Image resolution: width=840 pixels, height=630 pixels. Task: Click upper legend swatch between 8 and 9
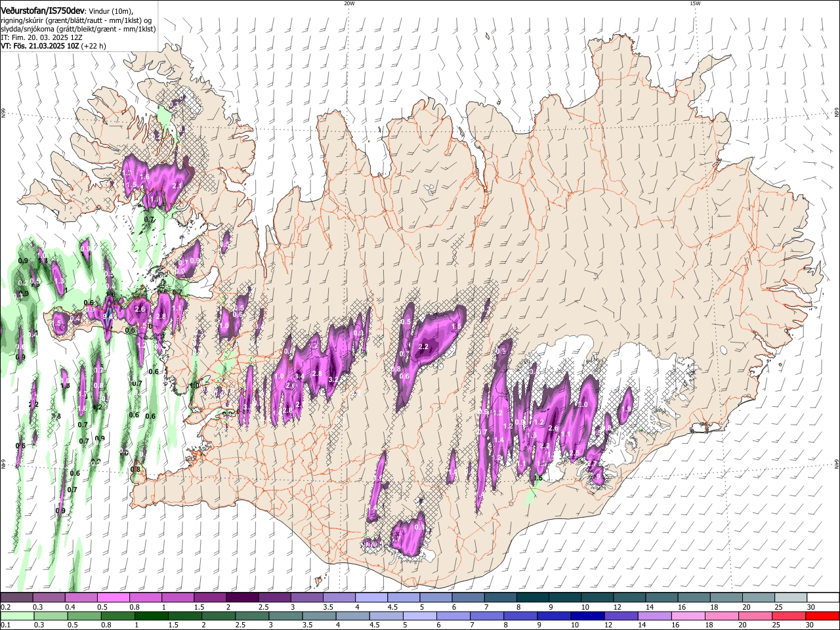(533, 598)
